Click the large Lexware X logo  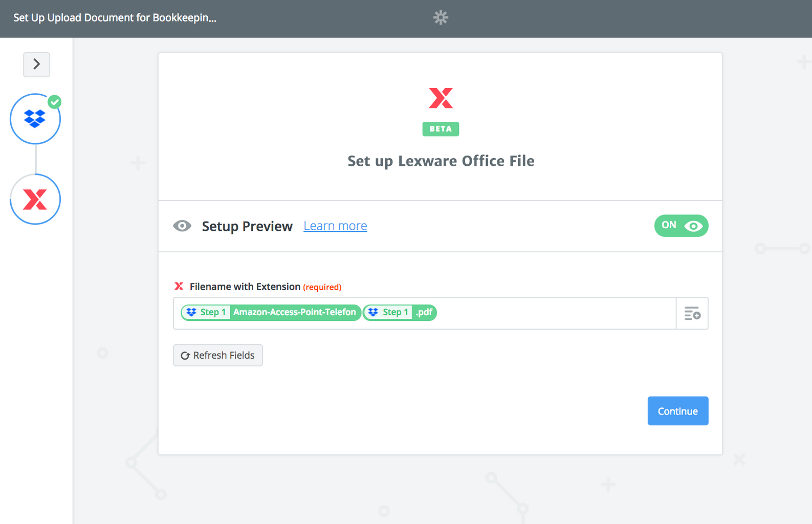click(441, 98)
